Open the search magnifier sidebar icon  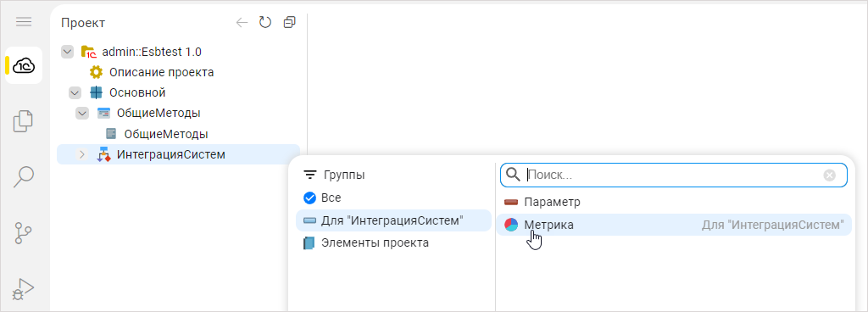coord(24,176)
